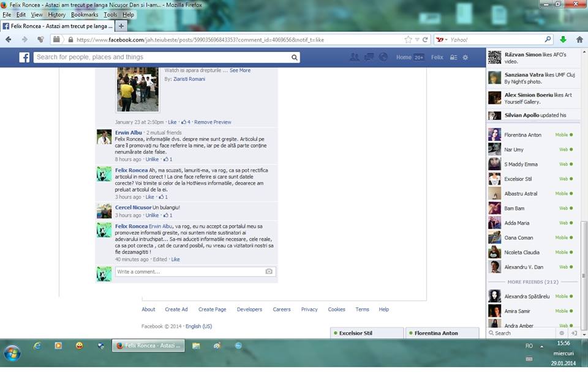The width and height of the screenshot is (588, 391).
Task: Attach a photo with camera icon
Action: (269, 272)
